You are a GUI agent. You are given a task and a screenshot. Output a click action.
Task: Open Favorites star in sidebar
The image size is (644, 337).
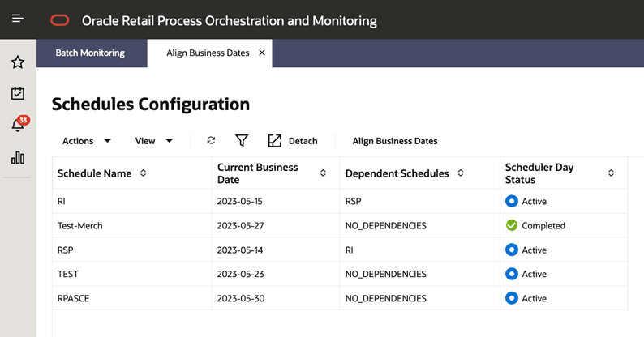pos(18,62)
